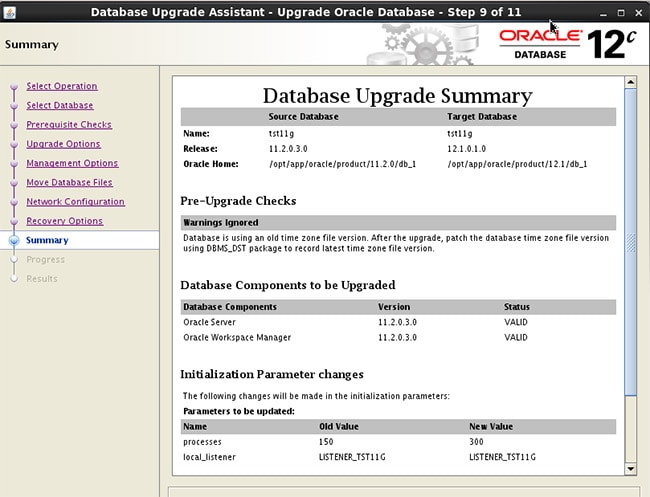650x497 pixels.
Task: Click the summary scrollbar up arrow
Action: coord(631,82)
